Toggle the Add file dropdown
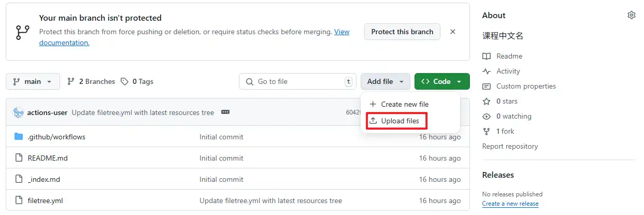The image size is (644, 215). [x=385, y=81]
